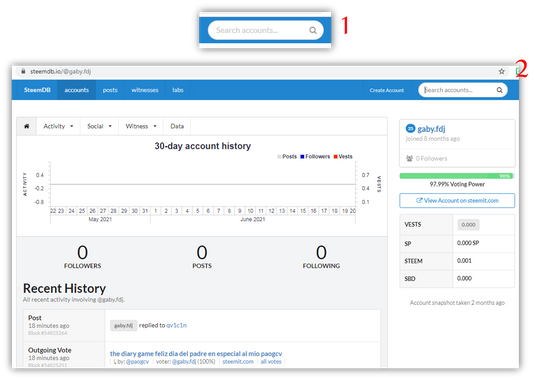
Task: Click the Create Account link
Action: coord(386,90)
